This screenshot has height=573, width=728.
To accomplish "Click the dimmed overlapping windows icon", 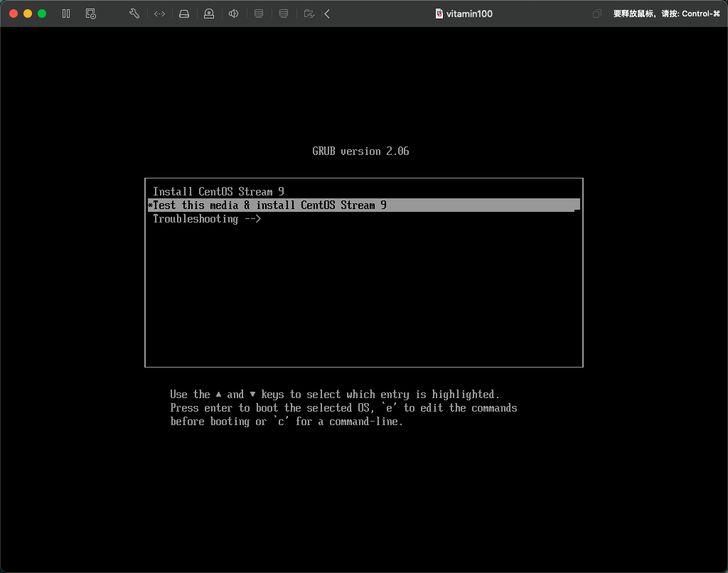I will point(597,14).
